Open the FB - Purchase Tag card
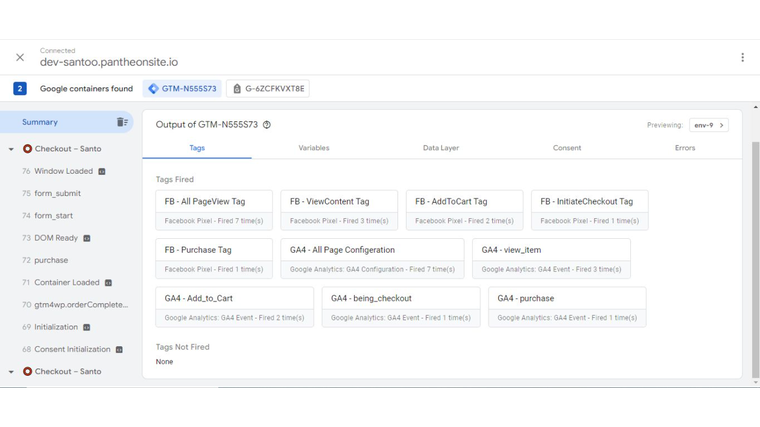Viewport: 760px width, 427px height. point(214,258)
